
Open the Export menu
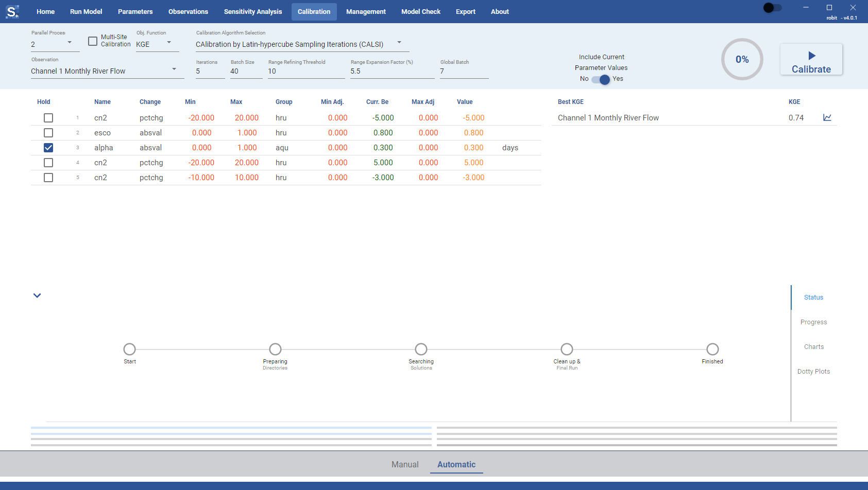(466, 11)
